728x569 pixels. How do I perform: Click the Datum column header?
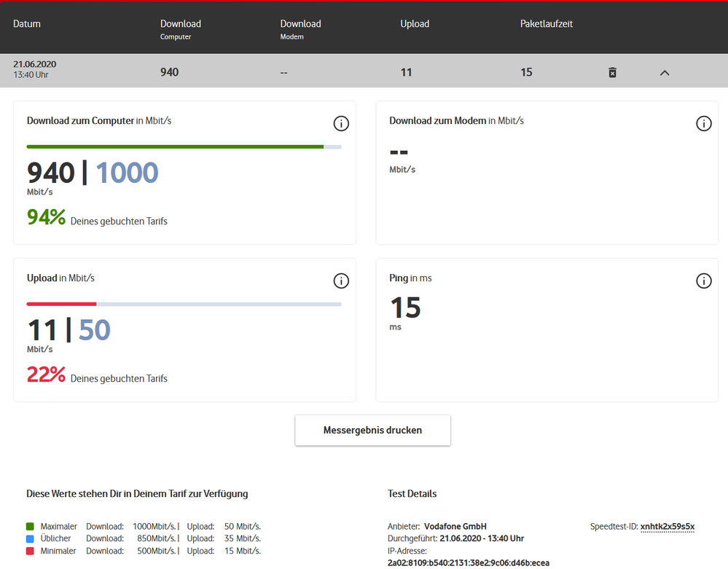coord(27,24)
